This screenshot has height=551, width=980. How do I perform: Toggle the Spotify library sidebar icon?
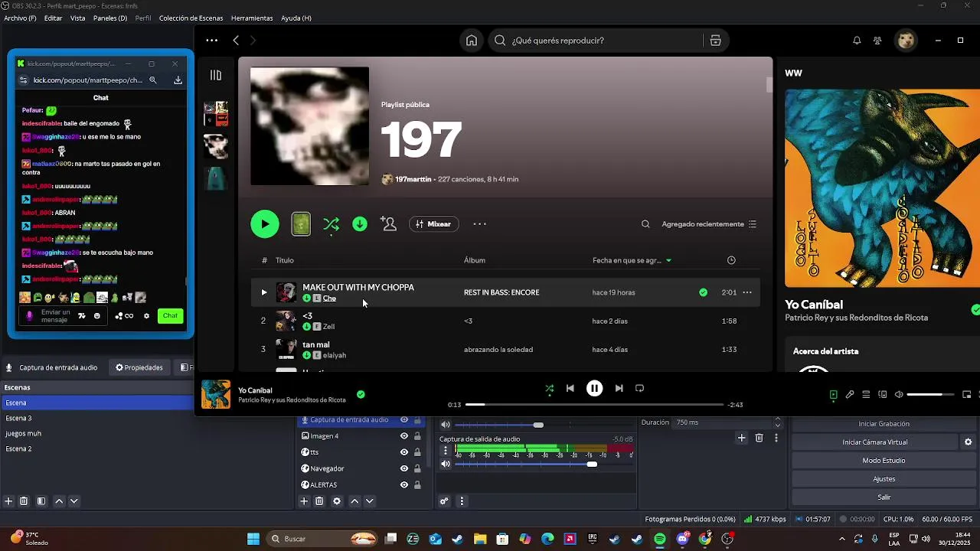pyautogui.click(x=216, y=75)
